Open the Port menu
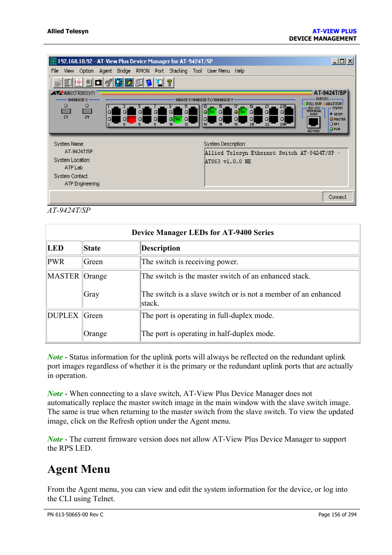Screen dimensions: 392x555 point(159,71)
